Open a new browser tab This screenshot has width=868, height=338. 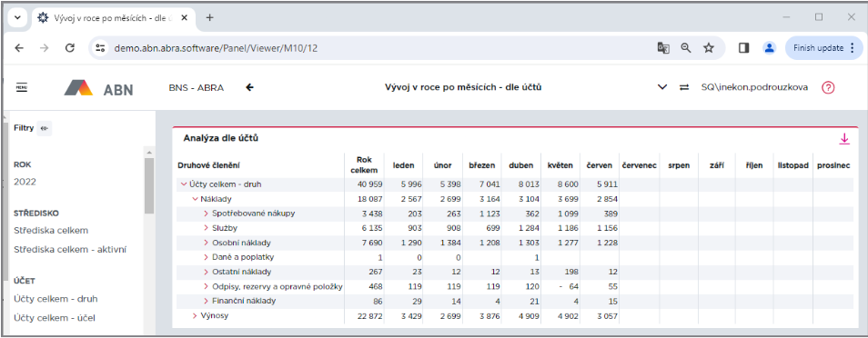click(209, 17)
